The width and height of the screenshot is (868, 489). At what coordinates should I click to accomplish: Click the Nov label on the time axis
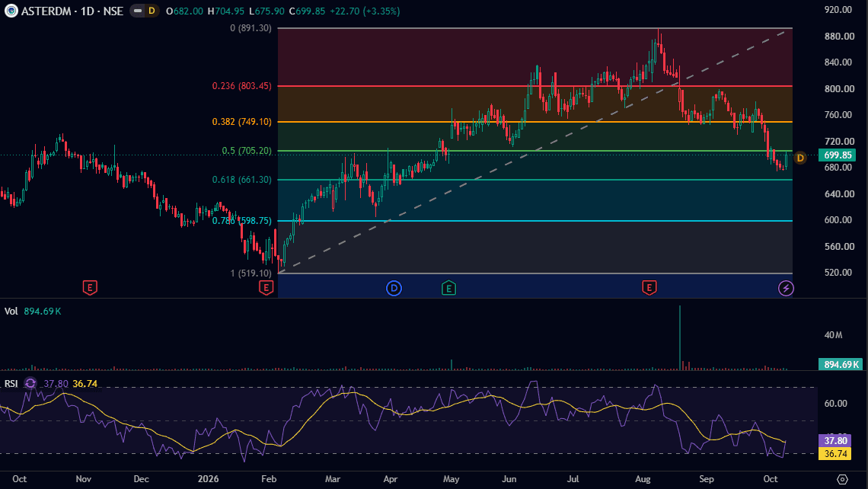coord(84,479)
